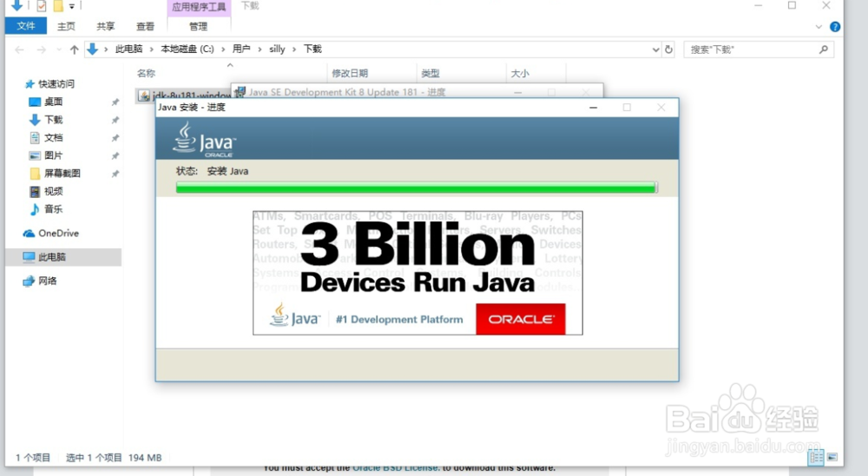Go back with the back arrow

(19, 50)
